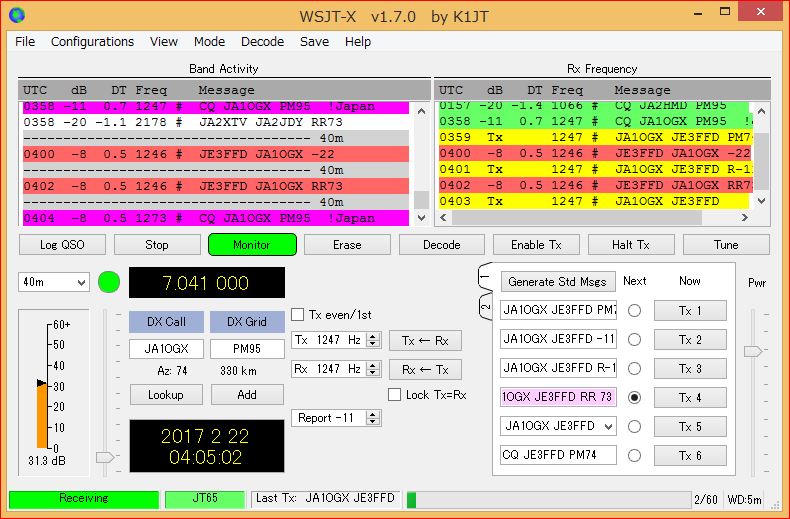Enable the Tx even/1st checkbox
Viewport: 790px width, 519px height.
pos(298,315)
